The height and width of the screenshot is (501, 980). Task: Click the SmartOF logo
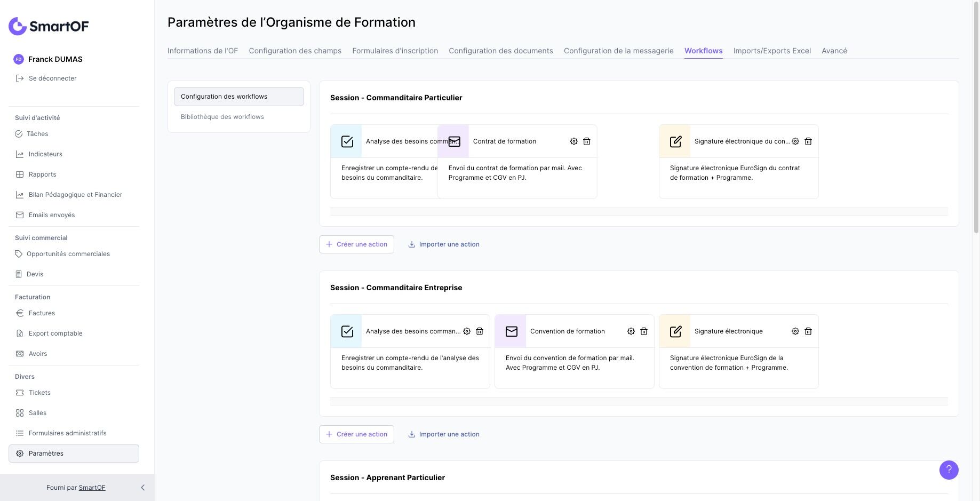[49, 26]
